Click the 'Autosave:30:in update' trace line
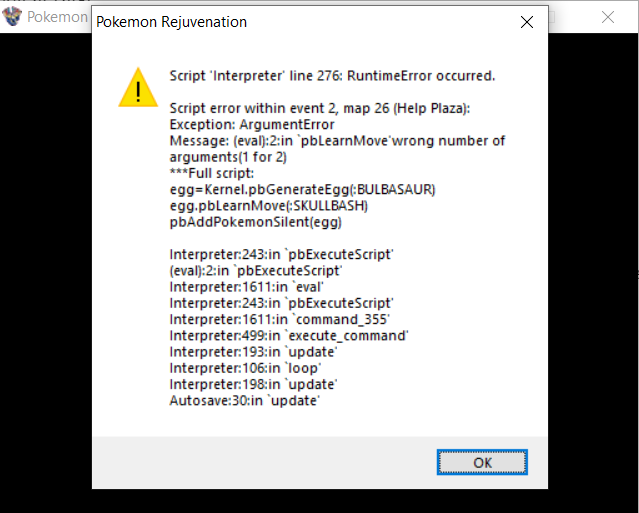The image size is (639, 513). [244, 400]
